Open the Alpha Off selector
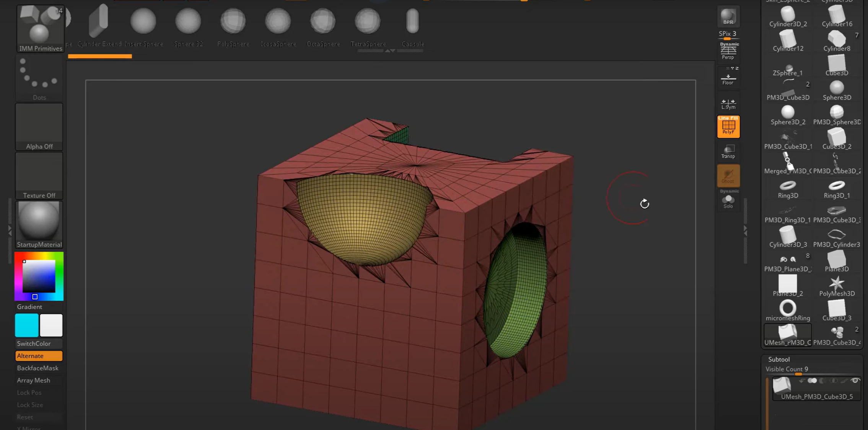 [x=39, y=127]
